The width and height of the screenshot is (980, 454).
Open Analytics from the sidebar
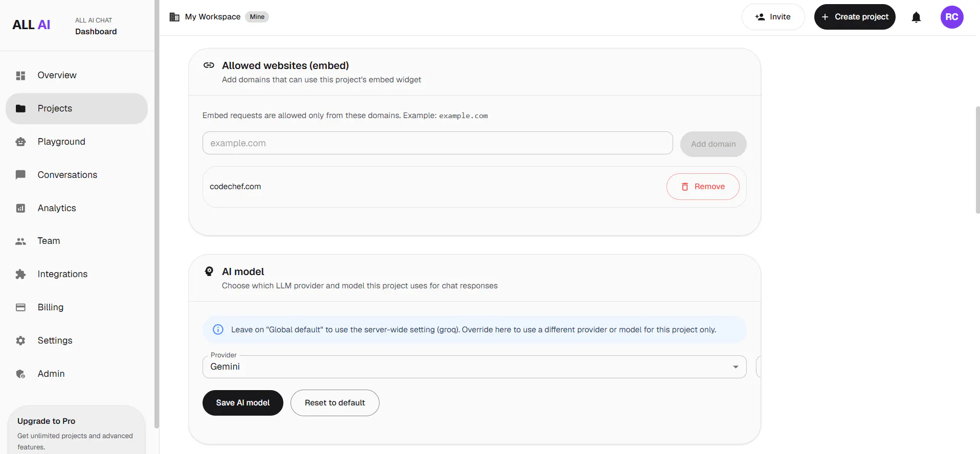pyautogui.click(x=77, y=208)
